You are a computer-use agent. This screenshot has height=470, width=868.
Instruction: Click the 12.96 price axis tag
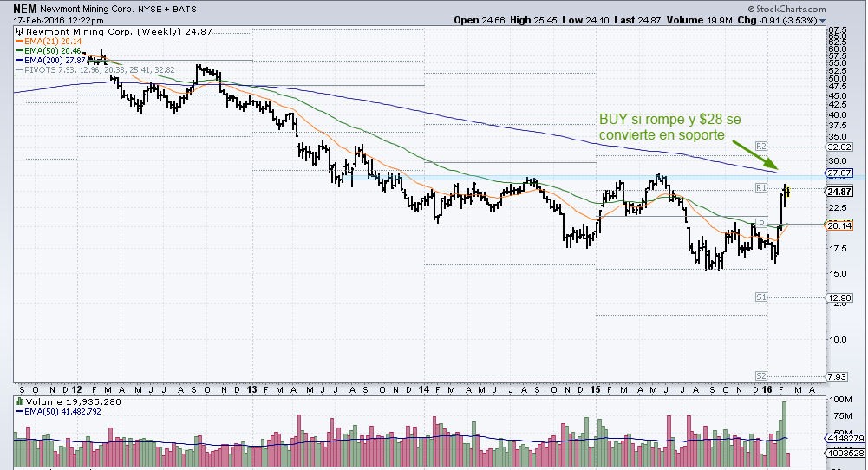pyautogui.click(x=839, y=297)
